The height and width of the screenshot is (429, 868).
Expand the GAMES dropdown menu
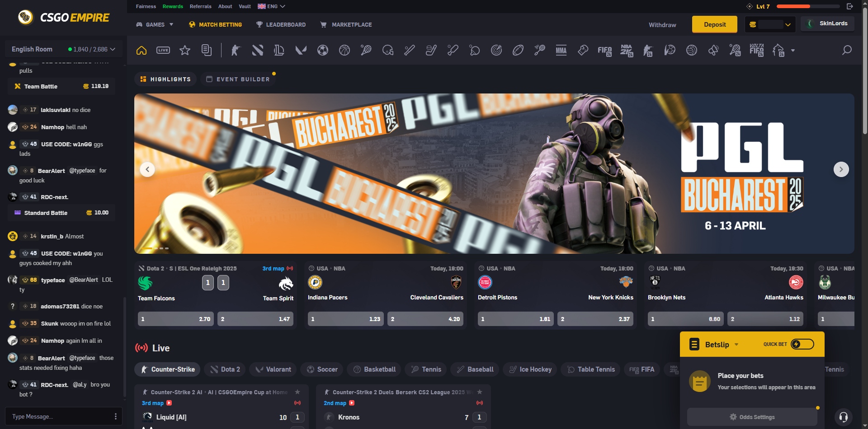click(155, 24)
